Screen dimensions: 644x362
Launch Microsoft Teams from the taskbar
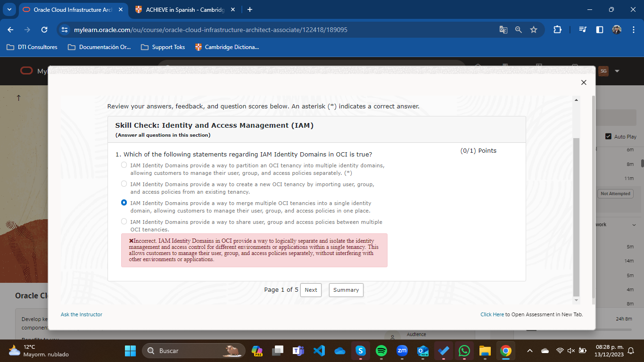point(298,351)
